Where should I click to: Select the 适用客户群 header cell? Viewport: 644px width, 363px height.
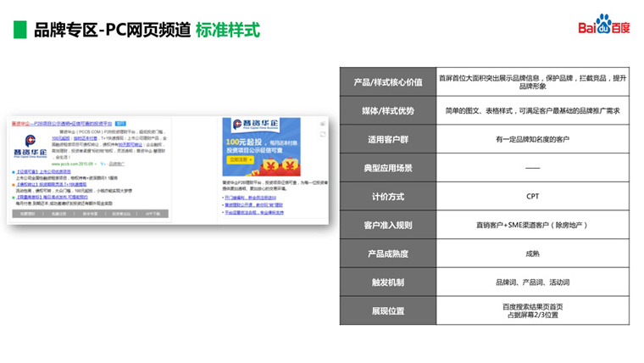388,139
